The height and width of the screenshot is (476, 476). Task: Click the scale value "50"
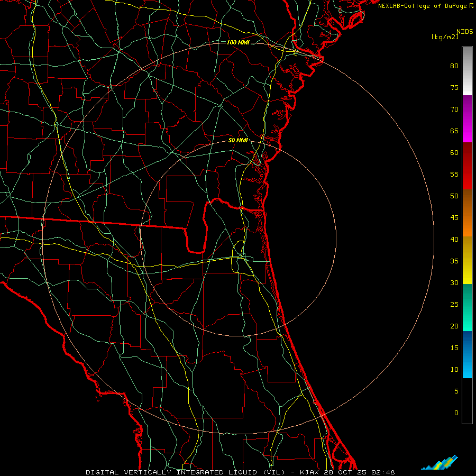454,196
